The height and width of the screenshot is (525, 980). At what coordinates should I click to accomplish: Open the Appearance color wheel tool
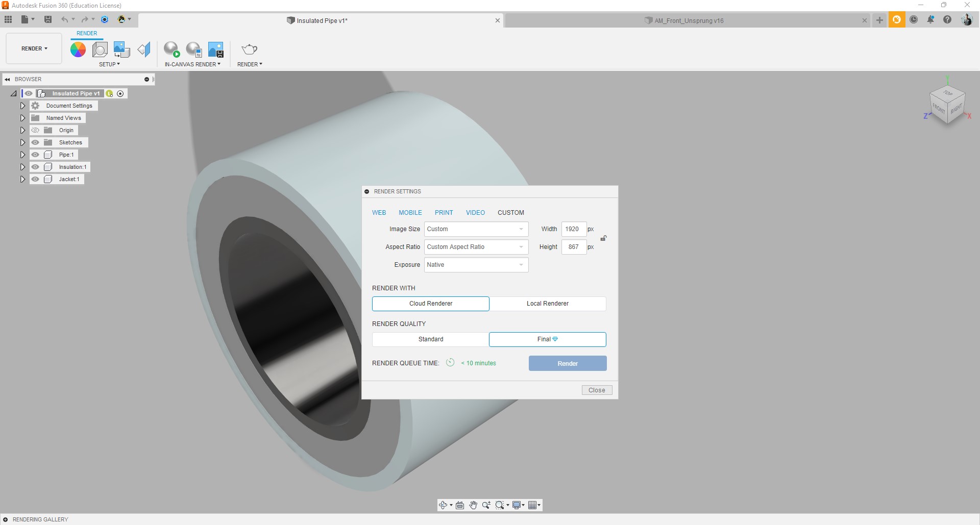(x=78, y=49)
